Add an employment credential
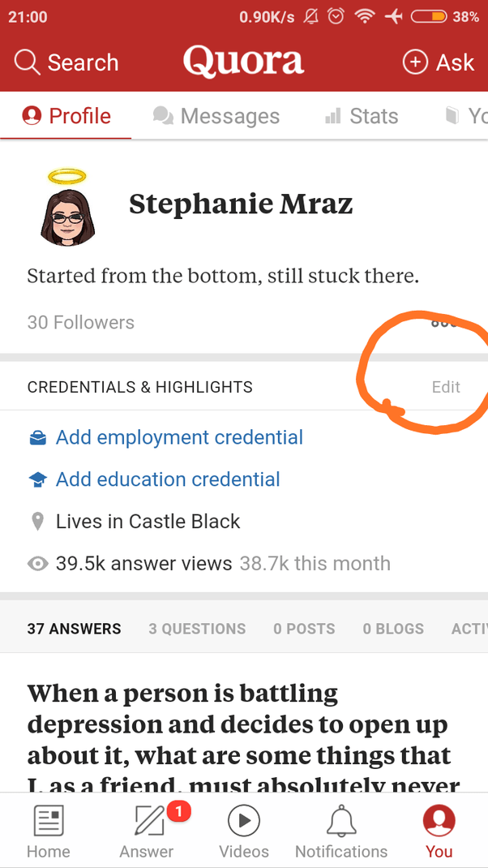 pyautogui.click(x=178, y=436)
